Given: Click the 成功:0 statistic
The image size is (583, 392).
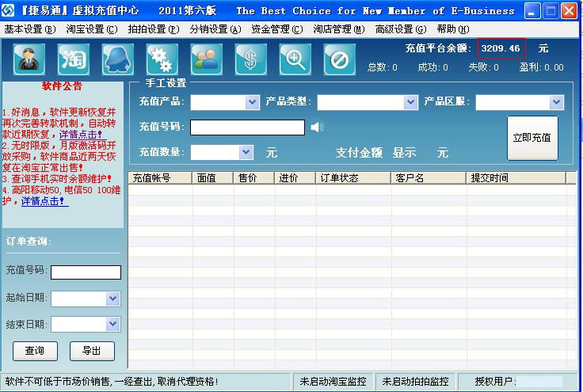Looking at the screenshot, I should click(x=432, y=67).
